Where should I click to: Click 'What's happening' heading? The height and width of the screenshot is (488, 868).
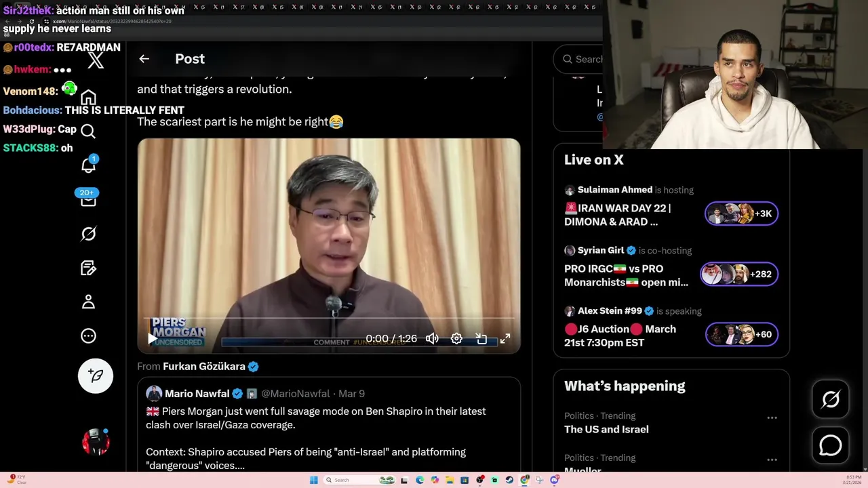(625, 386)
